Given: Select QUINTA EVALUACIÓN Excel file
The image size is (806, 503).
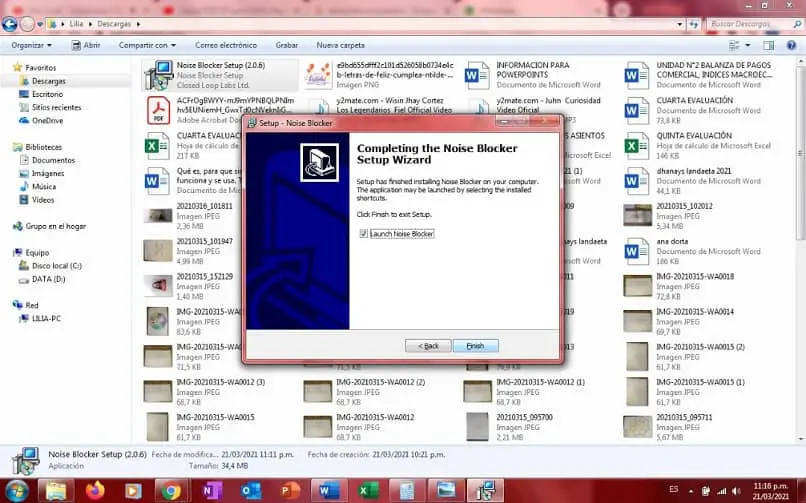Looking at the screenshot, I should tap(699, 145).
